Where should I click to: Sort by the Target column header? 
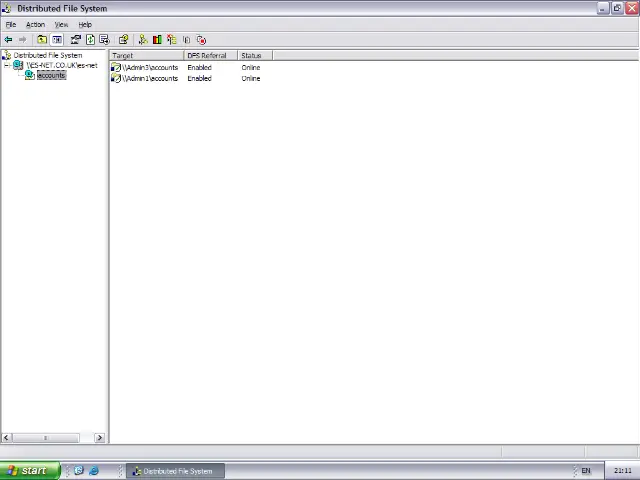pyautogui.click(x=147, y=56)
